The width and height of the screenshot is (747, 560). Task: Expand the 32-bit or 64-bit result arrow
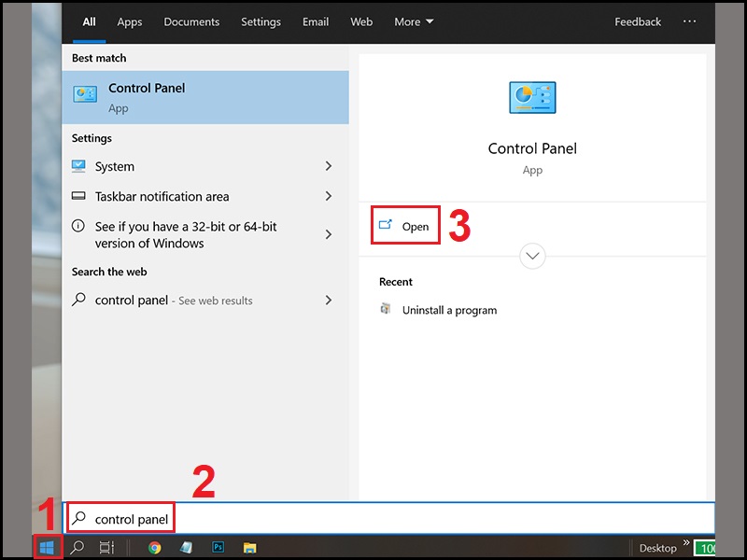[x=329, y=234]
